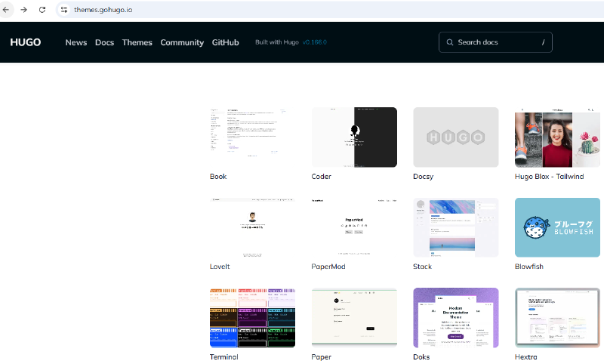Click the browser forward arrow

[24, 10]
